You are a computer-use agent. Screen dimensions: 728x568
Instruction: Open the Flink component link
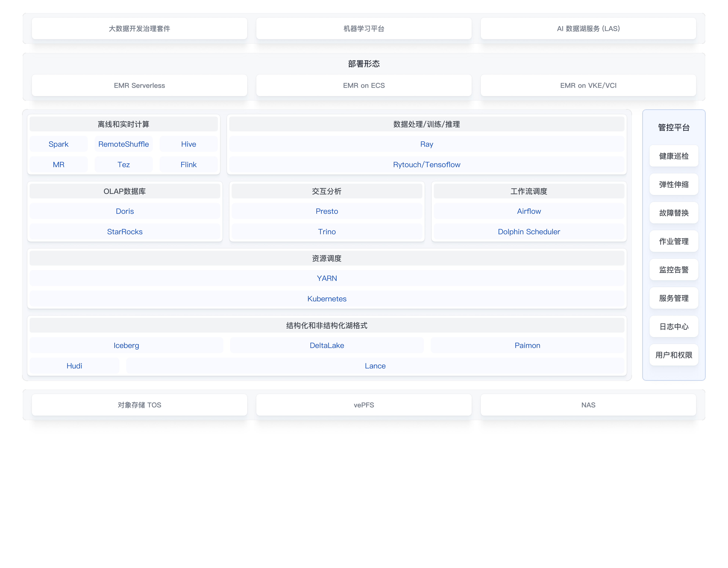click(188, 165)
